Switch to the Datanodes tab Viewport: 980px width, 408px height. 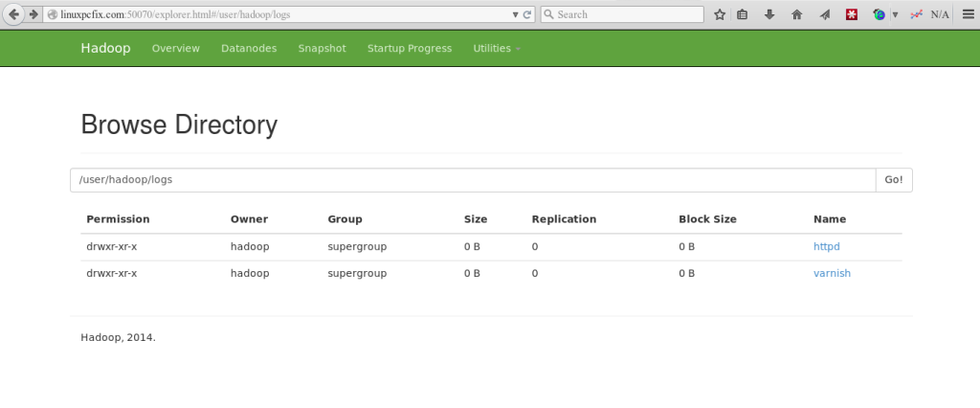click(249, 49)
